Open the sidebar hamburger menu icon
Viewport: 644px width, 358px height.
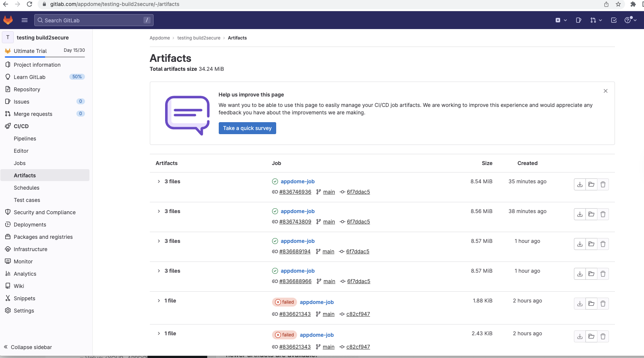click(24, 20)
